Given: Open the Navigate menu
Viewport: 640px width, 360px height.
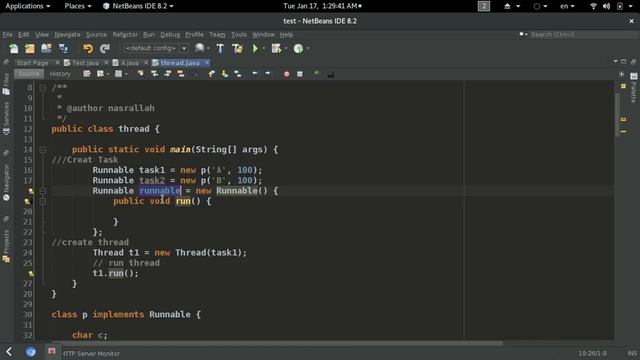Looking at the screenshot, I should coord(67,35).
